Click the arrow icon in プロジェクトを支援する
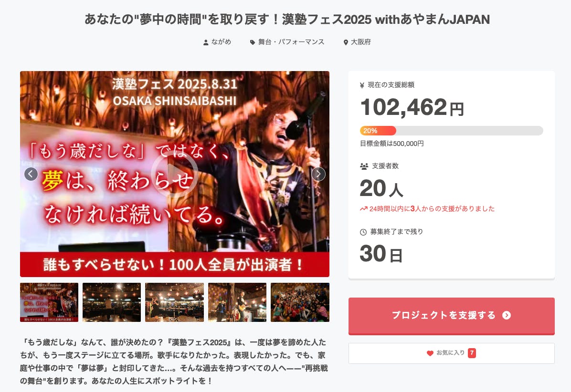 507,315
